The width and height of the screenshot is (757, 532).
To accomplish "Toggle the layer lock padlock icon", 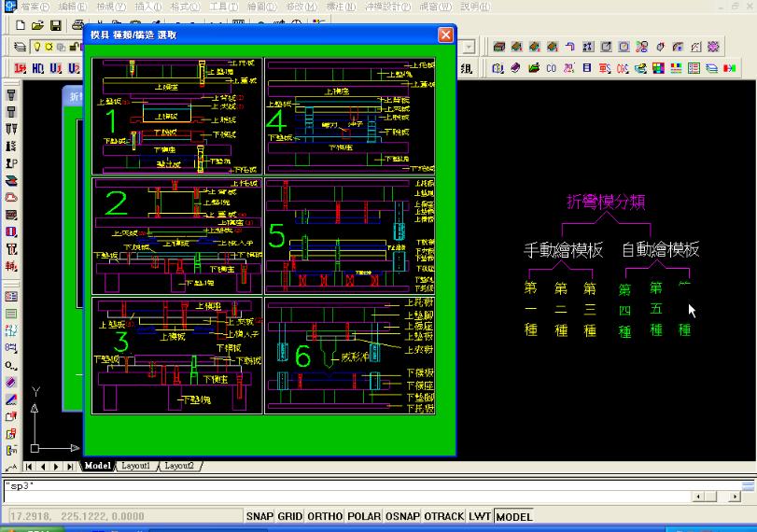I will (74, 47).
